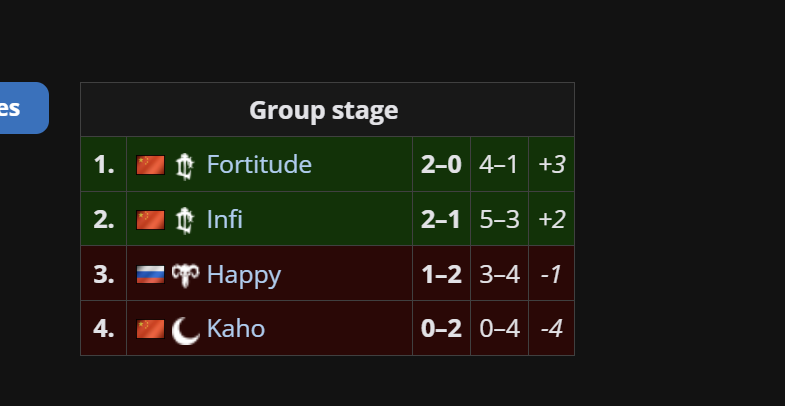The image size is (785, 406).
Task: Click the Human race icon beside Fortitude
Action: point(185,165)
